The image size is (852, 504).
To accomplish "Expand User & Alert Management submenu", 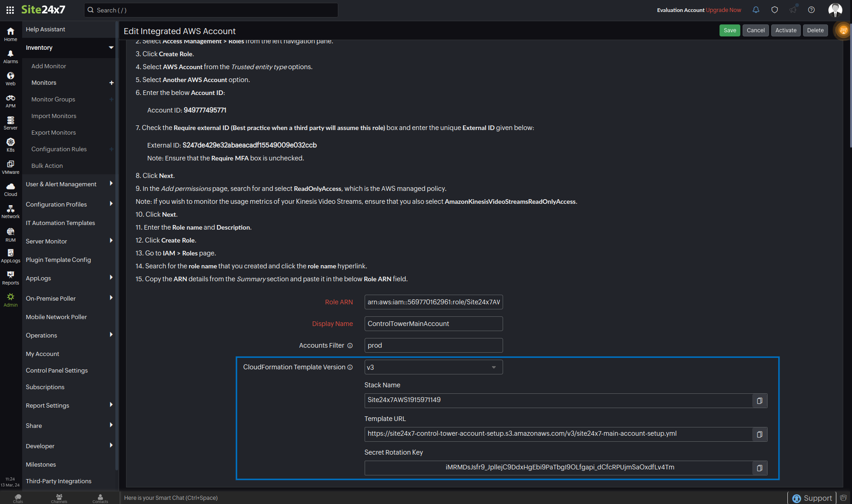I will click(x=111, y=184).
